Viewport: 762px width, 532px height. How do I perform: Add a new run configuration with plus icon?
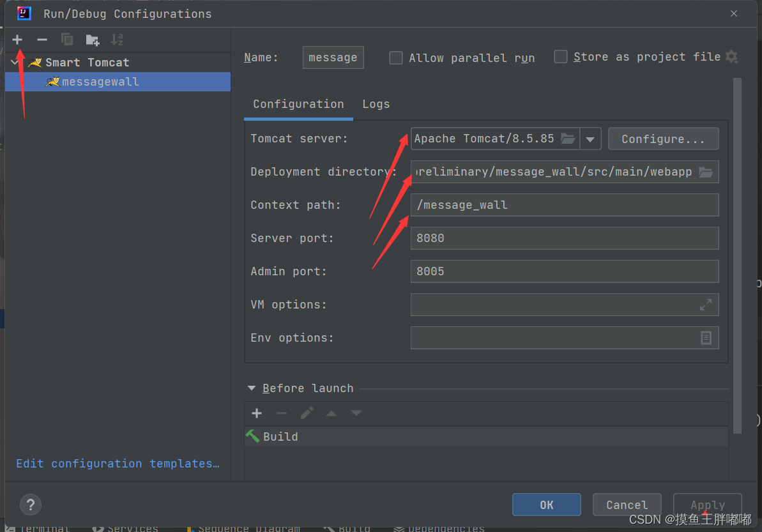point(17,40)
